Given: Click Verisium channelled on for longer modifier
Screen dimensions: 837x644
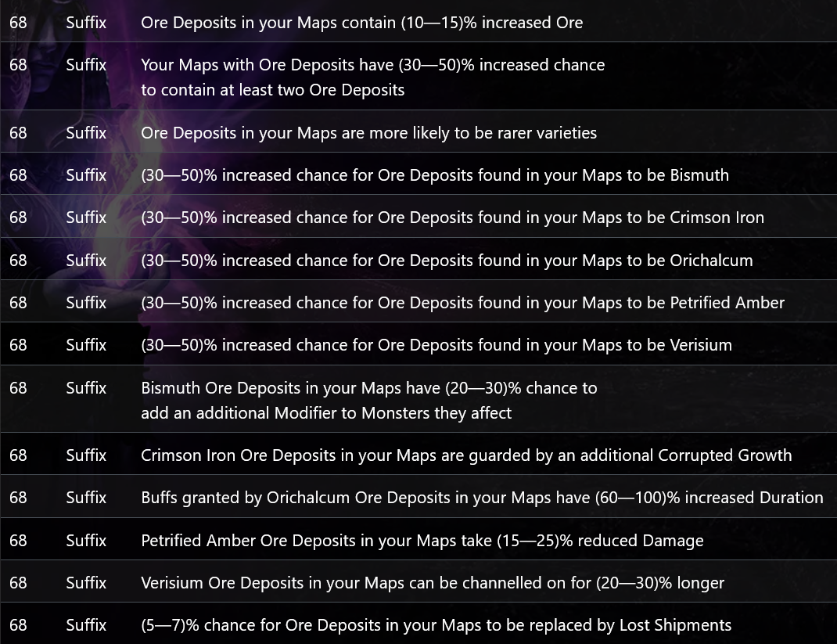Looking at the screenshot, I should coord(433,582).
